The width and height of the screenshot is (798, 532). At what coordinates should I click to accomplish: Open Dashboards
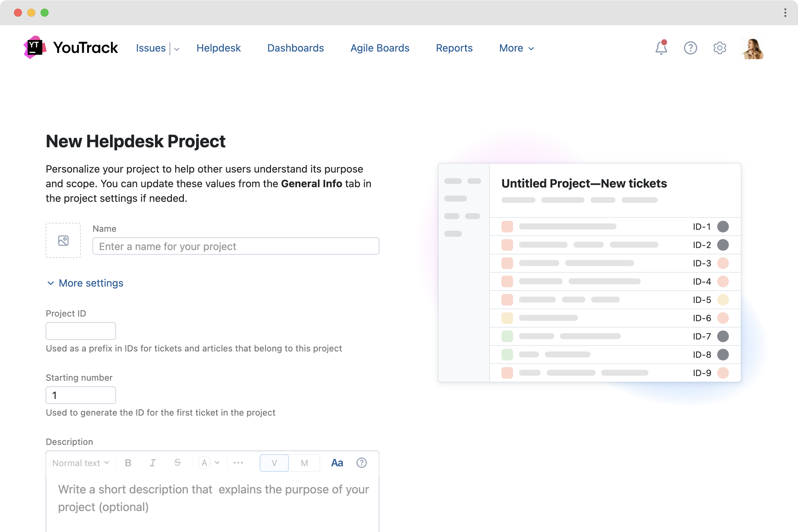pyautogui.click(x=295, y=48)
